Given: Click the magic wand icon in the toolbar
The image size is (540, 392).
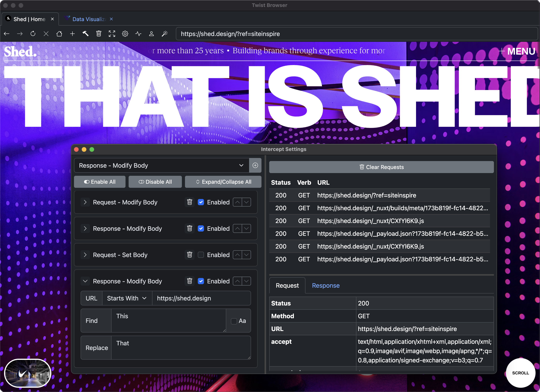Looking at the screenshot, I should tap(164, 33).
